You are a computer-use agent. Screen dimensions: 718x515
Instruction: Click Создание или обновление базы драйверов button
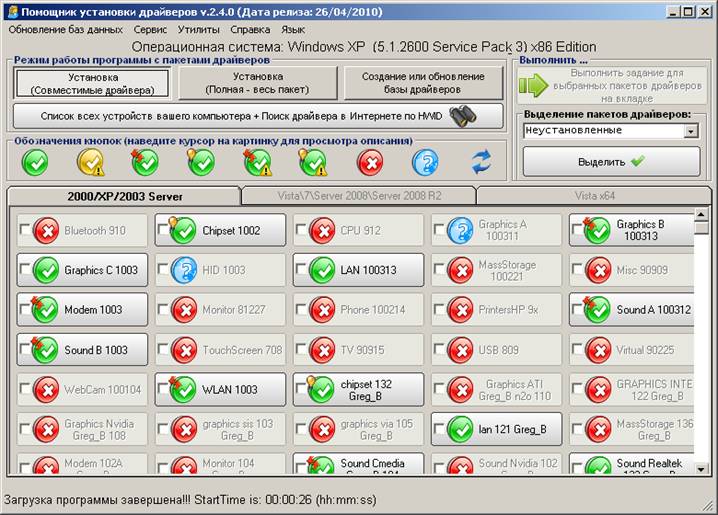[x=424, y=84]
